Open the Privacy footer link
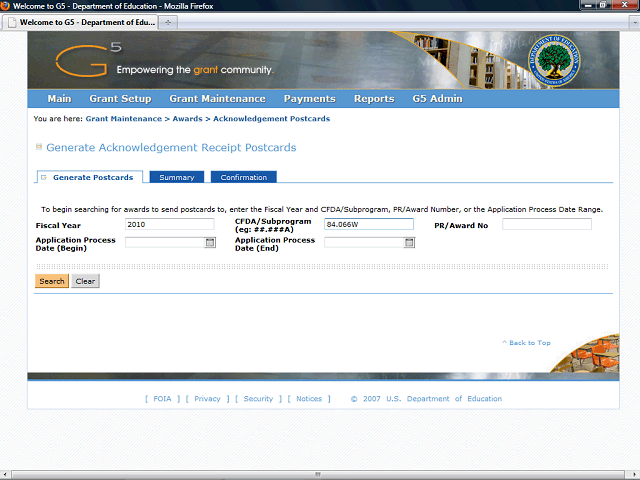The width and height of the screenshot is (640, 480). 207,399
